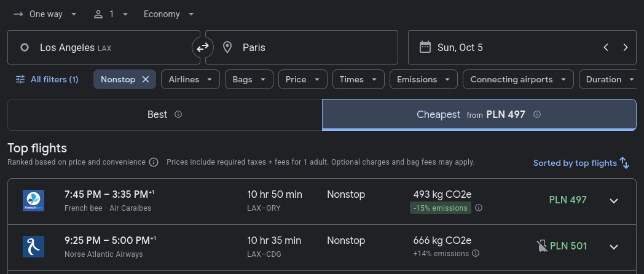Select the Cheapest tab
644x274 pixels.
pyautogui.click(x=479, y=115)
